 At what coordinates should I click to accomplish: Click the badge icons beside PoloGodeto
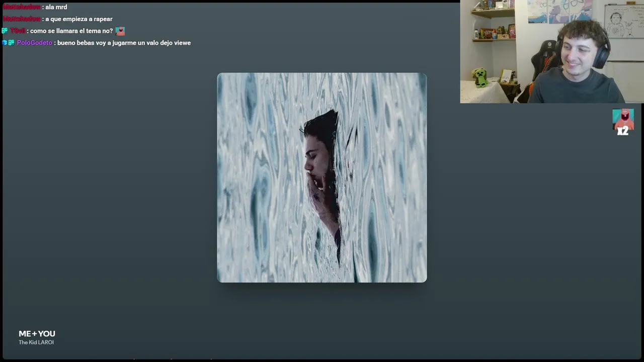pos(8,43)
